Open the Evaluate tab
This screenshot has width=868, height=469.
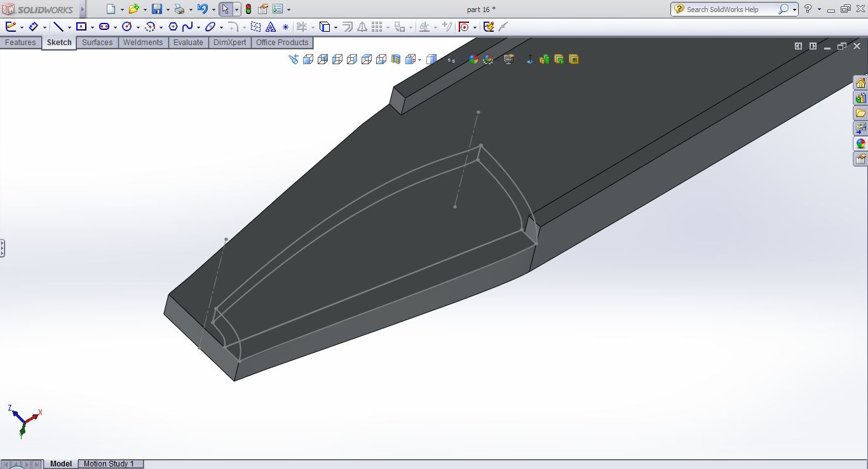pyautogui.click(x=188, y=43)
